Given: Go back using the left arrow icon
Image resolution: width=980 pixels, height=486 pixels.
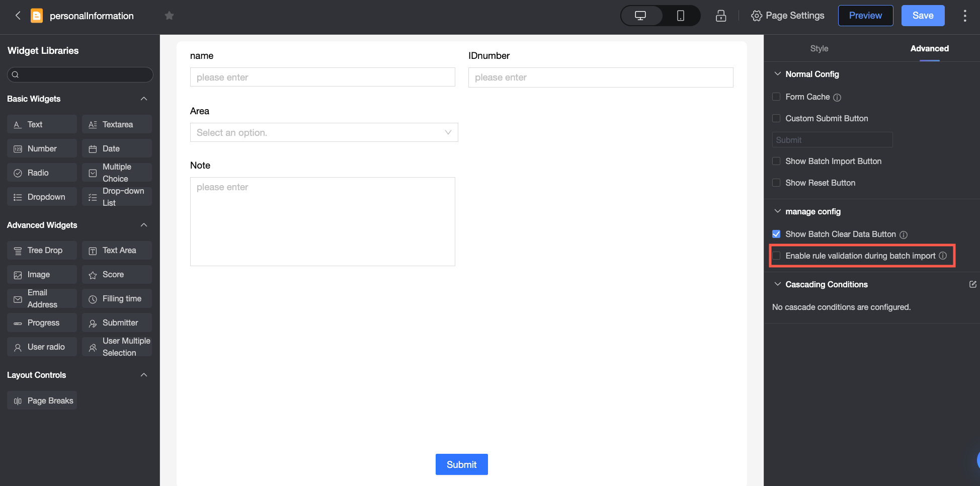Looking at the screenshot, I should pos(18,16).
